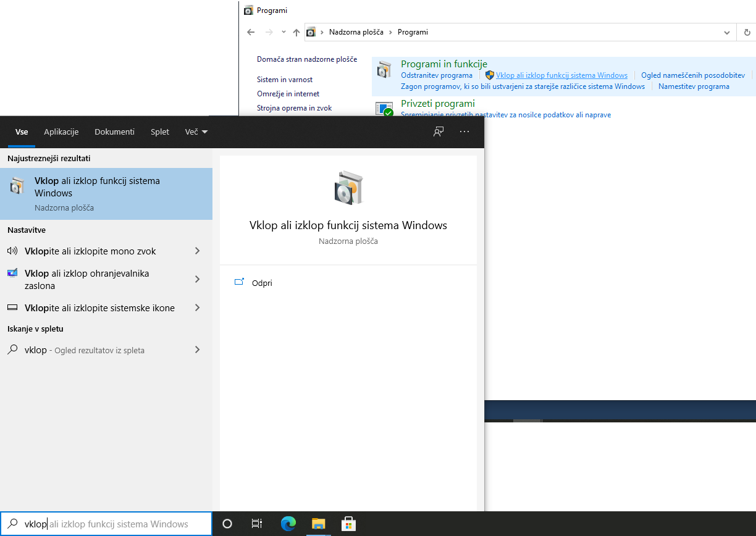Expand the Več dropdown tab
Image resolution: width=756 pixels, height=536 pixels.
point(196,132)
